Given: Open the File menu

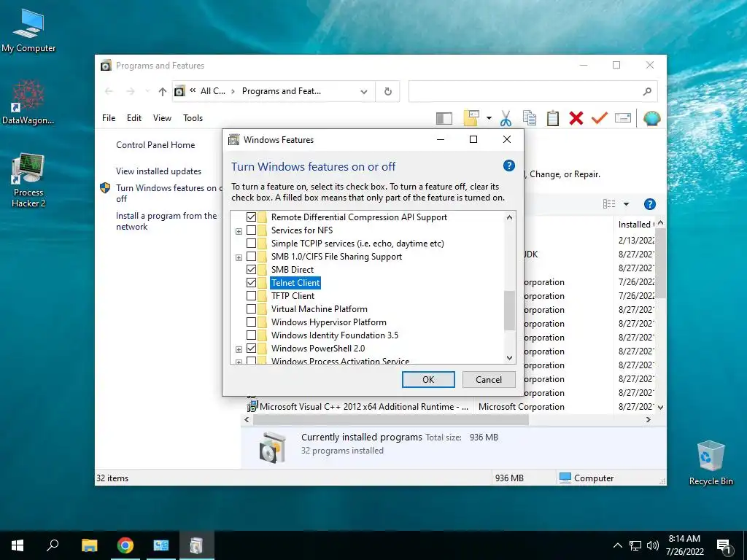Looking at the screenshot, I should pos(109,118).
